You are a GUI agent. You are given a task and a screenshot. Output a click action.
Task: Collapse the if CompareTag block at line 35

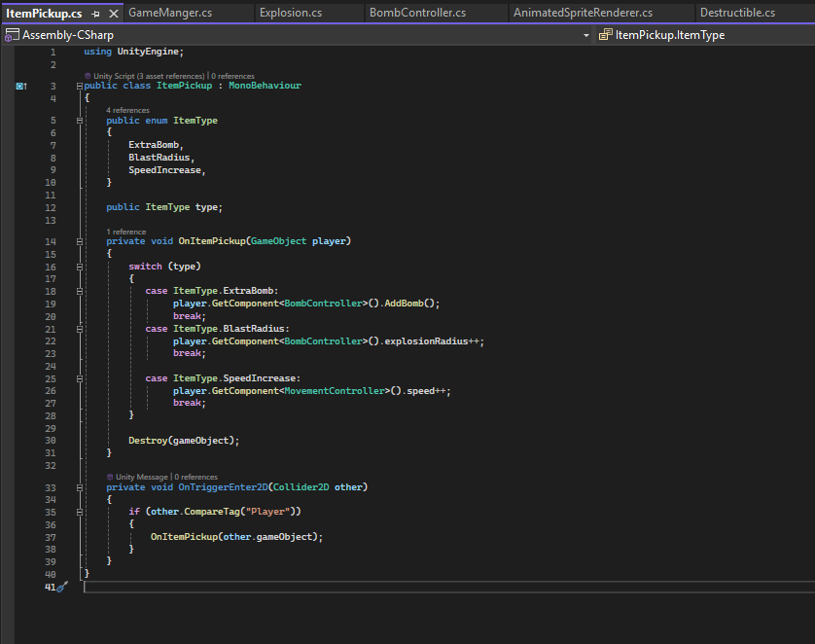coord(79,512)
